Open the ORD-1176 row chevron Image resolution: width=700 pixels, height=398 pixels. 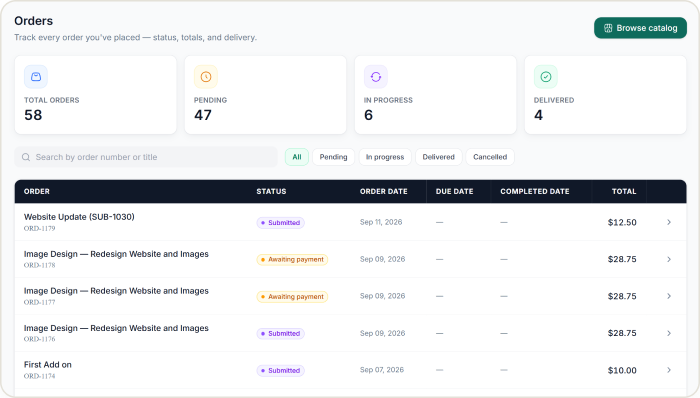(x=669, y=333)
